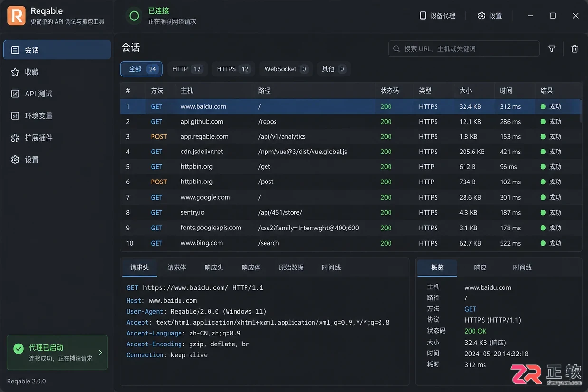This screenshot has height=392, width=588.
Task: Select the app.reqable.com POST row
Action: point(351,136)
